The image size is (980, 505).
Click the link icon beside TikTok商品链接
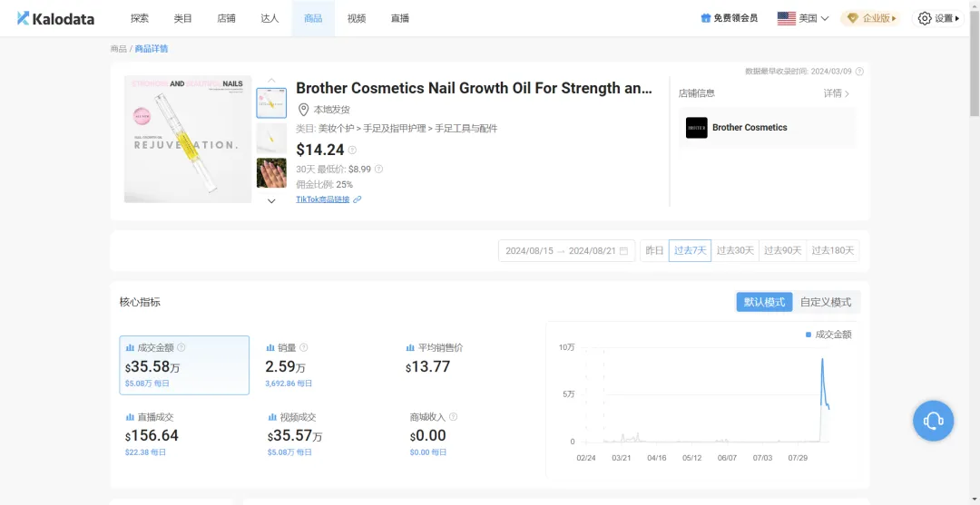(x=358, y=199)
